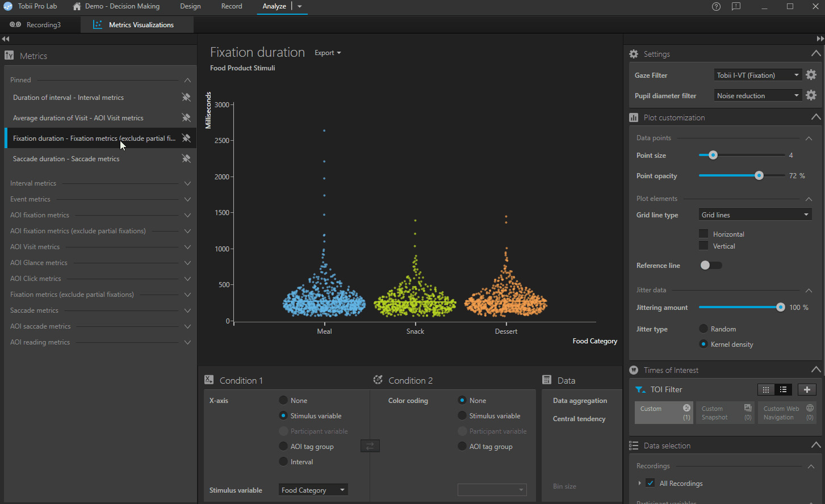Open the Food Category stimulus variable dropdown
The height and width of the screenshot is (504, 825).
coord(313,490)
